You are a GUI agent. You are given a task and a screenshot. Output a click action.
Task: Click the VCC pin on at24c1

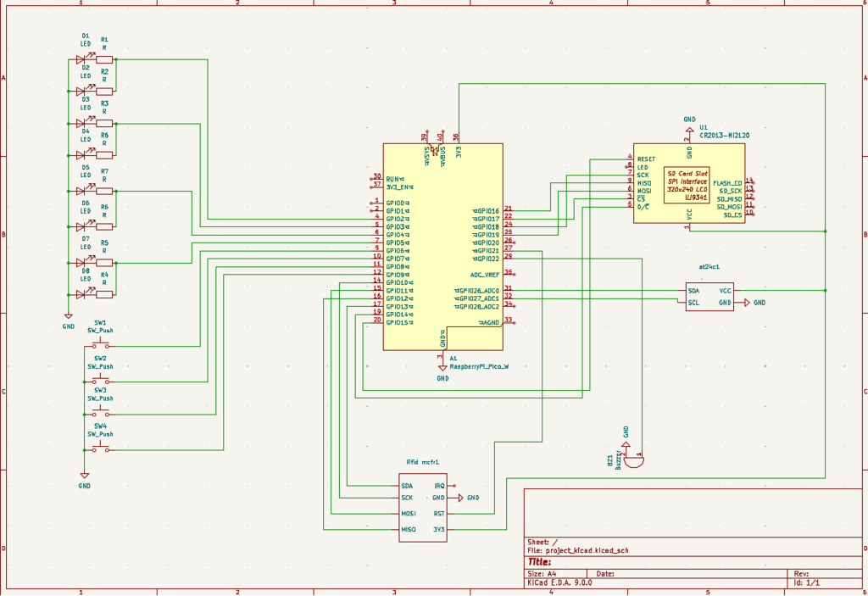pos(726,291)
